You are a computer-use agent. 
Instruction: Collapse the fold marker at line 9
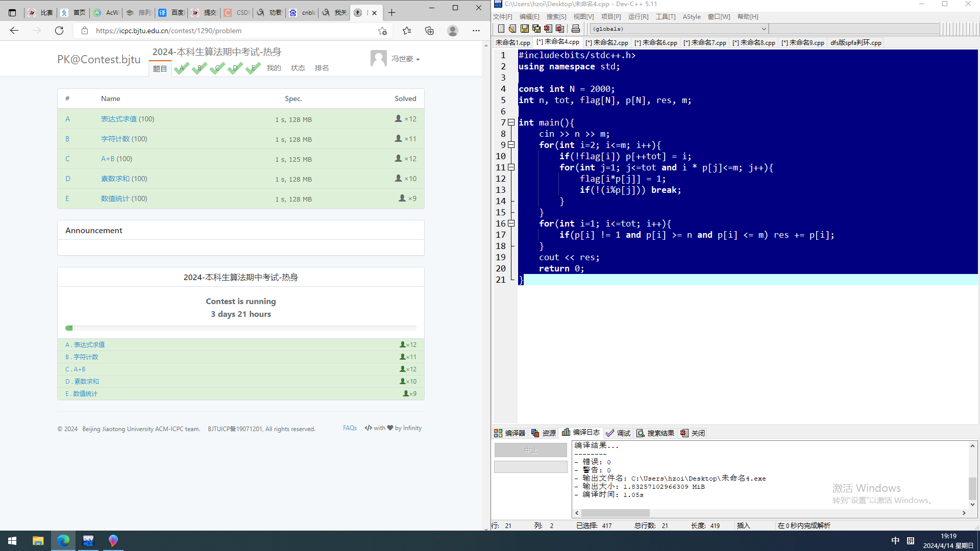click(x=511, y=145)
